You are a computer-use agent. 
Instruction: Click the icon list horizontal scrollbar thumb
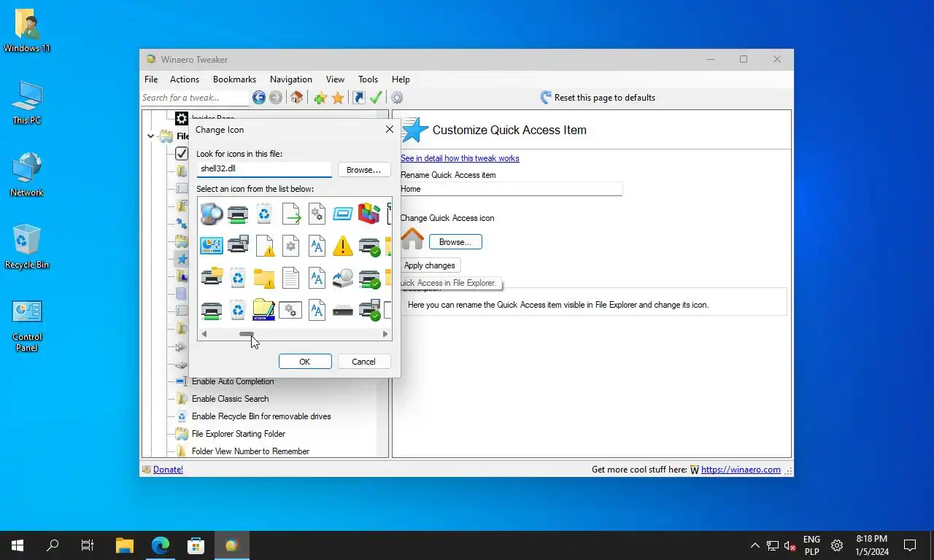tap(247, 334)
